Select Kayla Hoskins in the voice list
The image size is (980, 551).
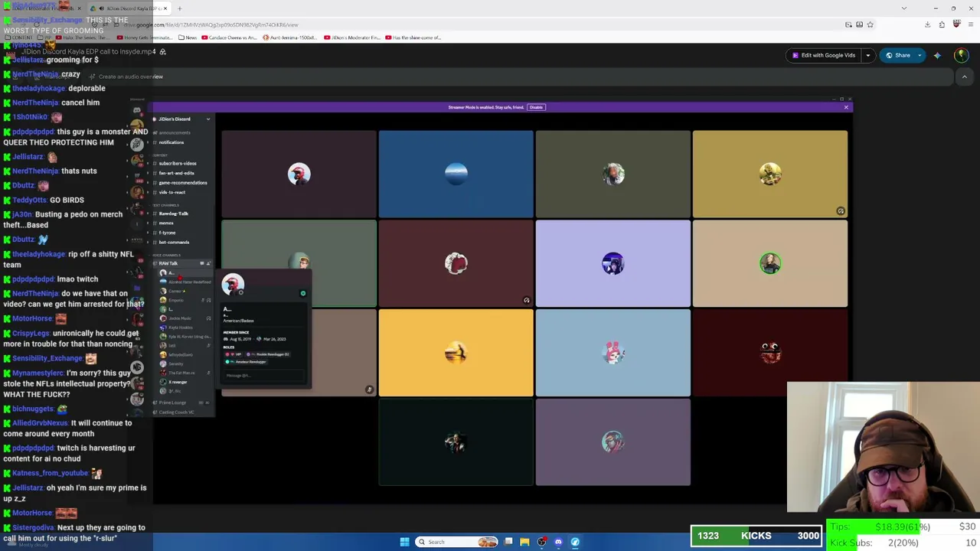coord(181,328)
